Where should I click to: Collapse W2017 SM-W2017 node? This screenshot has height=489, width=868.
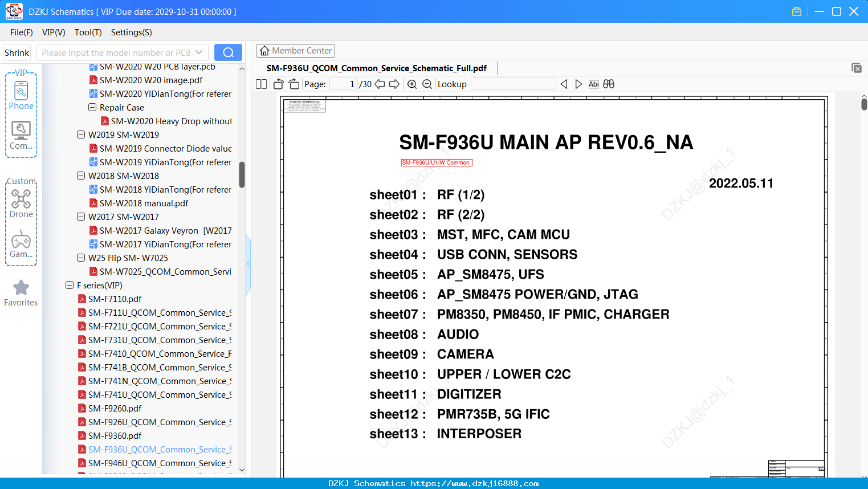(x=81, y=217)
